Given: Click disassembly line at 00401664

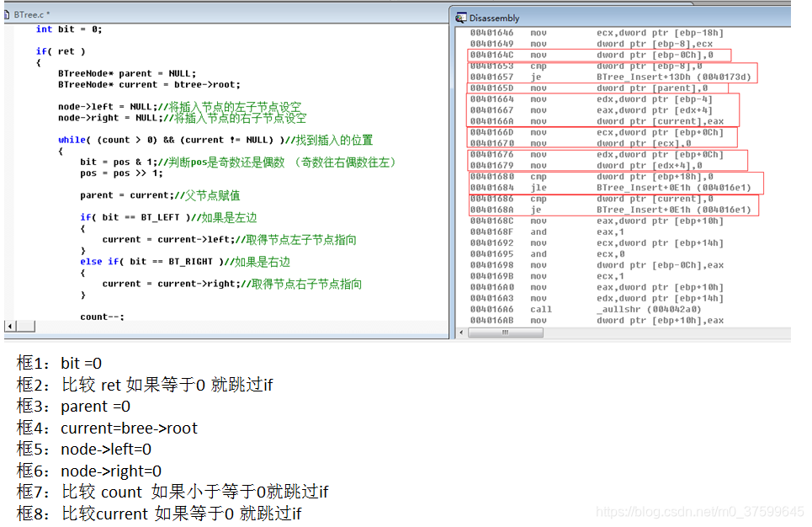Looking at the screenshot, I should tap(592, 99).
